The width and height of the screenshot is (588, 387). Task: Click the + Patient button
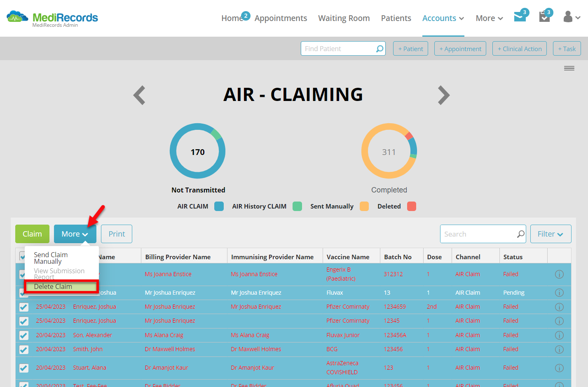pos(411,49)
